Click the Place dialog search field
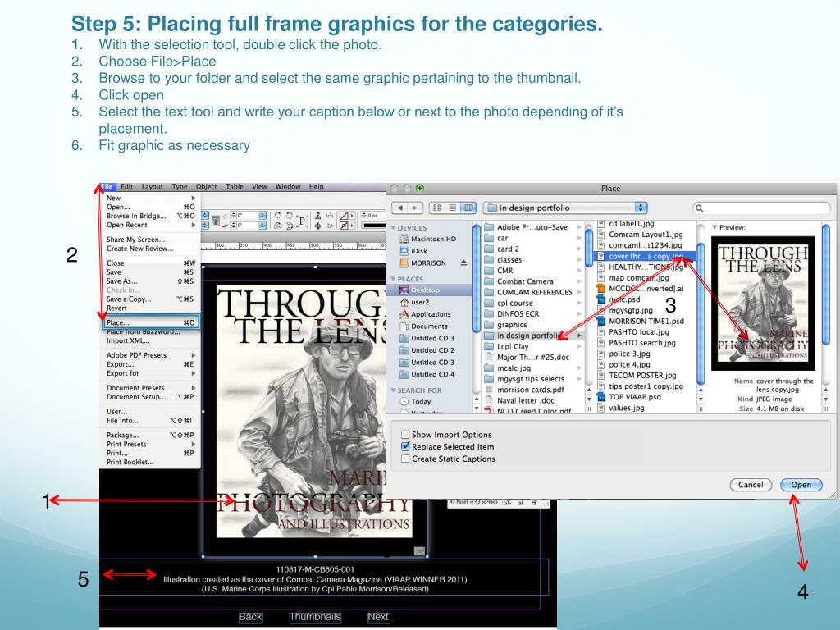The height and width of the screenshot is (630, 840). point(761,208)
